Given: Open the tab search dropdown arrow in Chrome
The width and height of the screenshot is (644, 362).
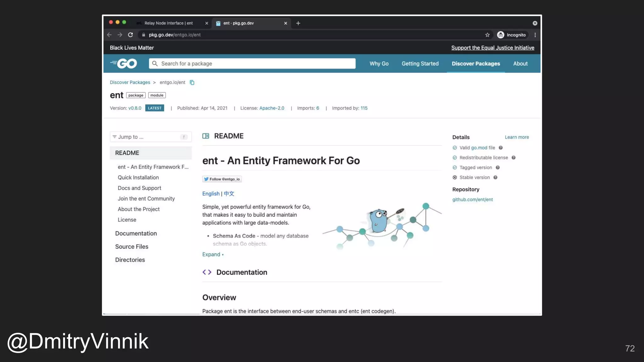Looking at the screenshot, I should coord(535,23).
